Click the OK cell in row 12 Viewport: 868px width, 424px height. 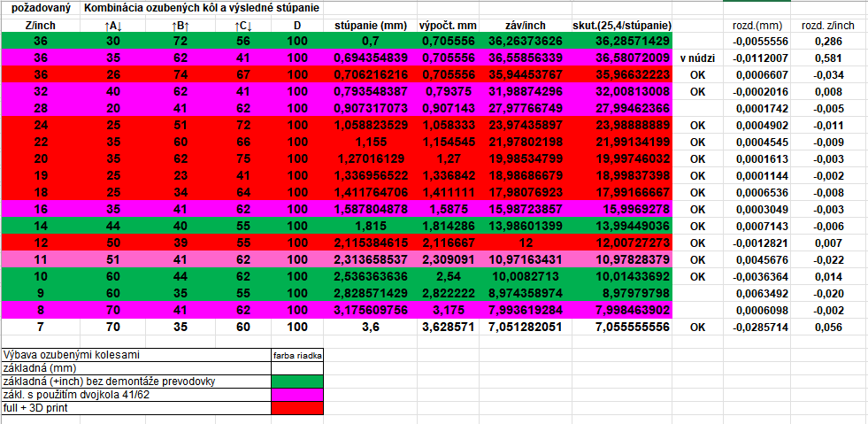tap(698, 242)
